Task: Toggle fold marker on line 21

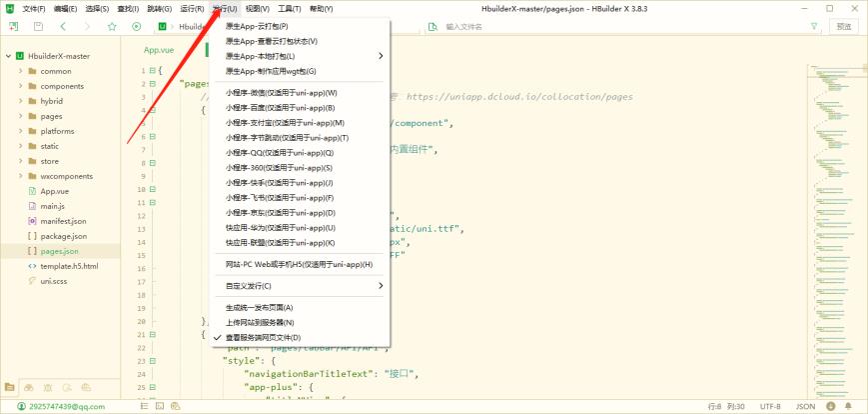Action: coord(152,335)
